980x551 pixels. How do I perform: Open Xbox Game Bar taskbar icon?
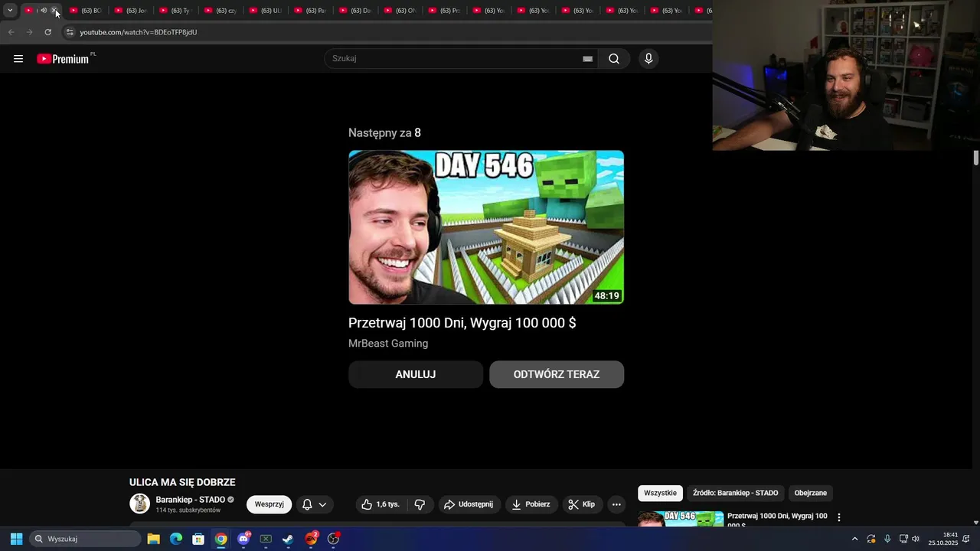coord(266,539)
